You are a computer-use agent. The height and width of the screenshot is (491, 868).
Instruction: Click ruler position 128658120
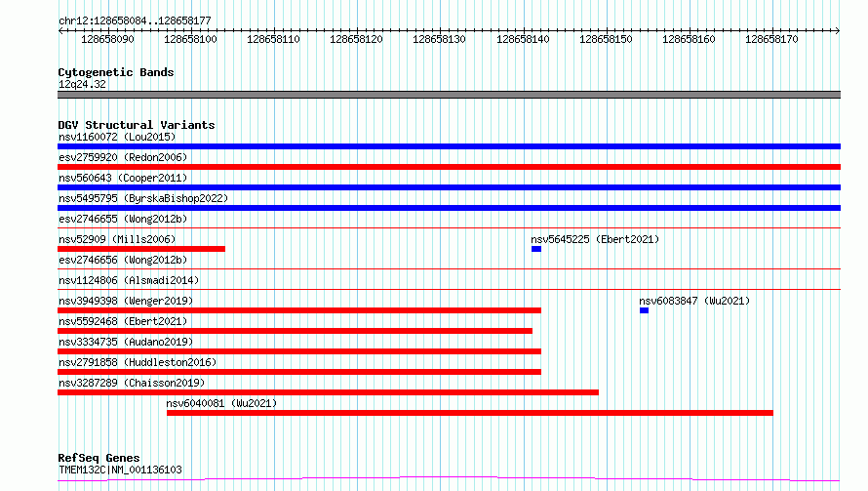click(x=357, y=39)
